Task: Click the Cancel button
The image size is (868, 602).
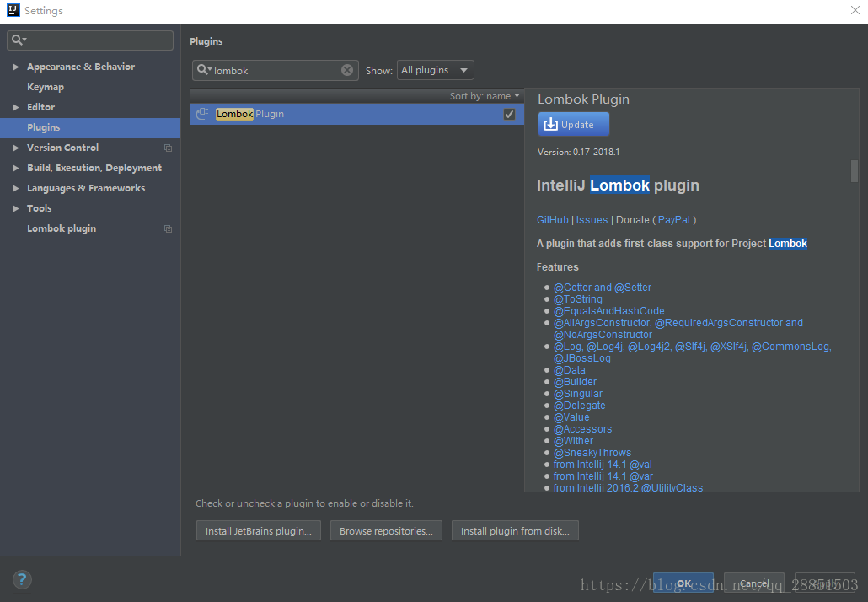Action: pyautogui.click(x=754, y=583)
